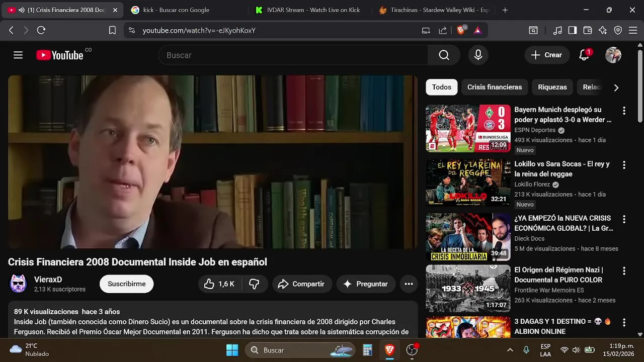The height and width of the screenshot is (362, 644).
Task: Open a new browser tab
Action: [505, 10]
